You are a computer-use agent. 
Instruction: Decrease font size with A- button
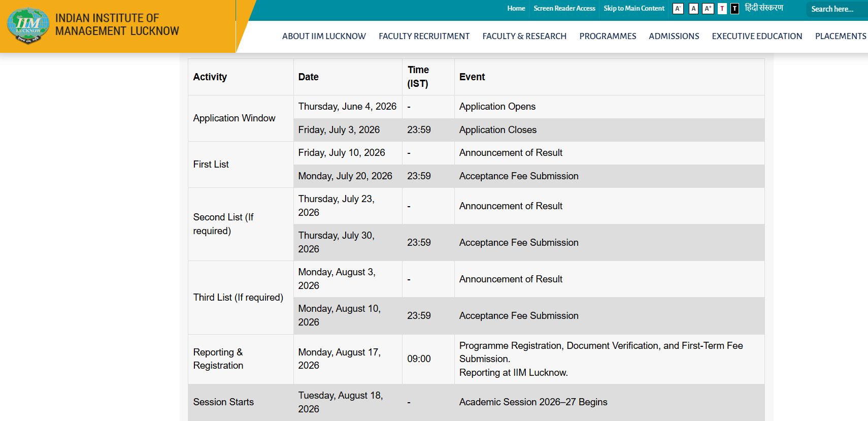point(678,9)
